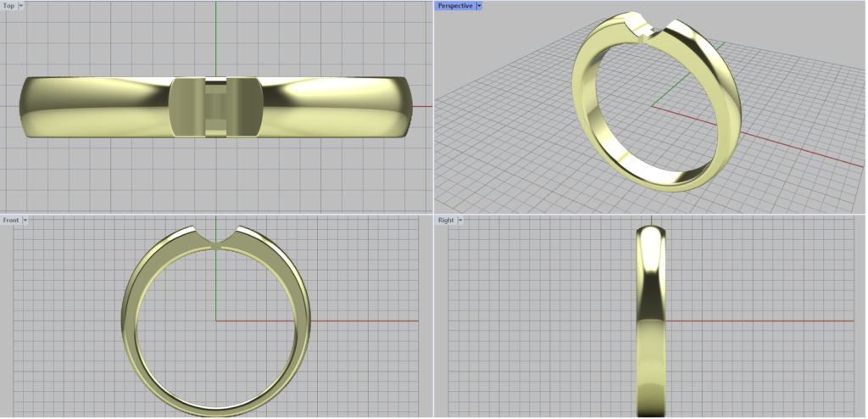Click the stone setting slot in Perspective view

pos(651,36)
